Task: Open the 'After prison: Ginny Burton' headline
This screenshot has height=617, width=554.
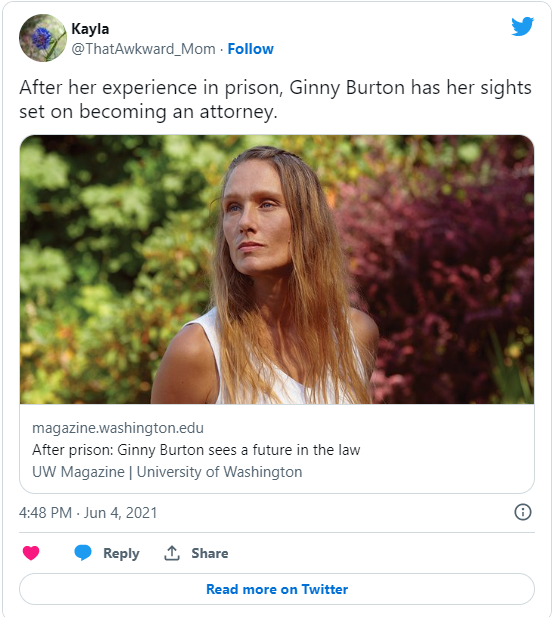Action: (196, 450)
